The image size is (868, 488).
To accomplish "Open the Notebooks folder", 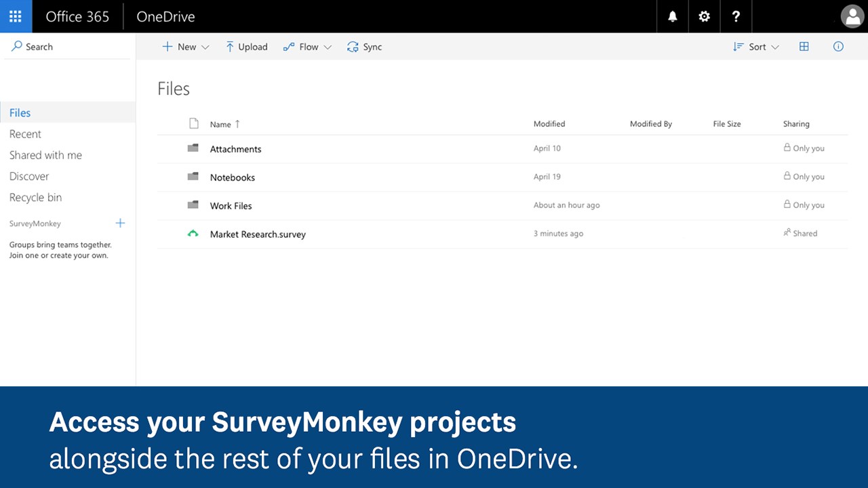I will 233,178.
